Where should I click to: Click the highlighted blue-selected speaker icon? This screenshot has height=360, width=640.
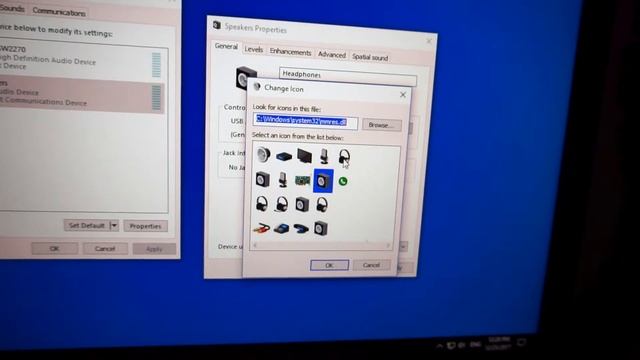tap(323, 181)
